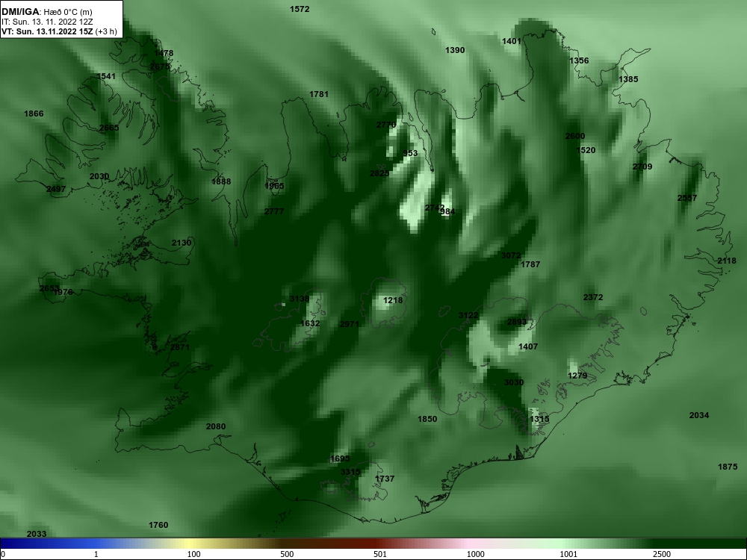Click the 1695 value on the map

click(340, 458)
